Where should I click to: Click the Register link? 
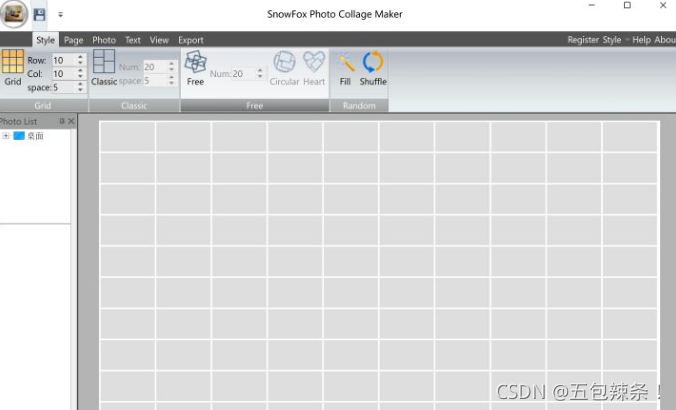click(583, 40)
